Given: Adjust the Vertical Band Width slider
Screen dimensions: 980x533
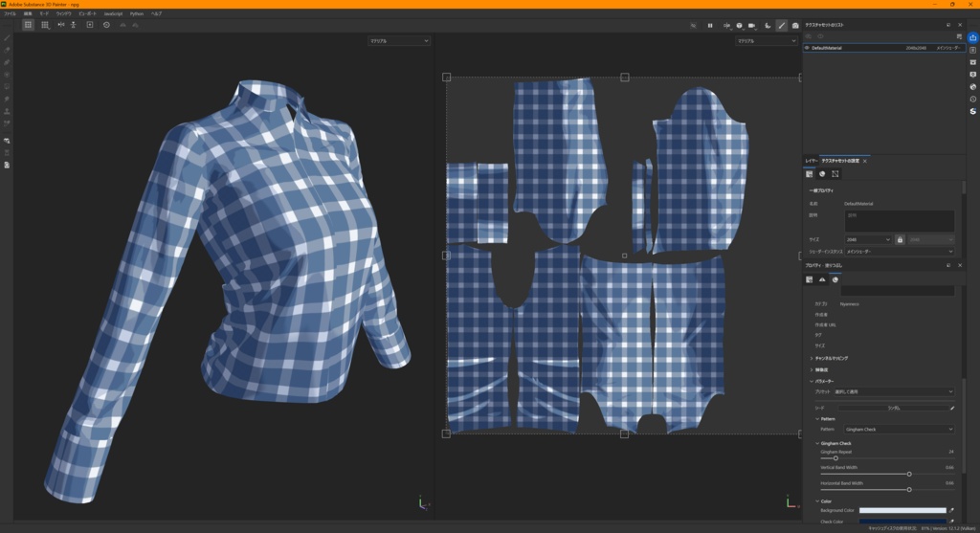Looking at the screenshot, I should (887, 474).
